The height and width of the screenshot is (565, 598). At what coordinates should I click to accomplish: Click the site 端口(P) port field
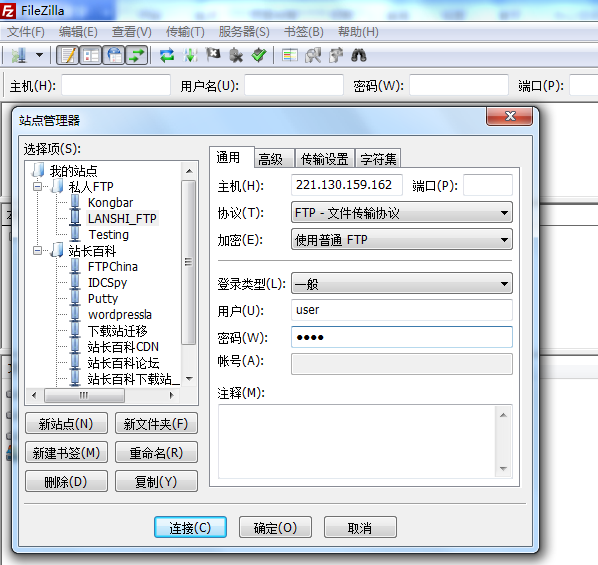(488, 185)
